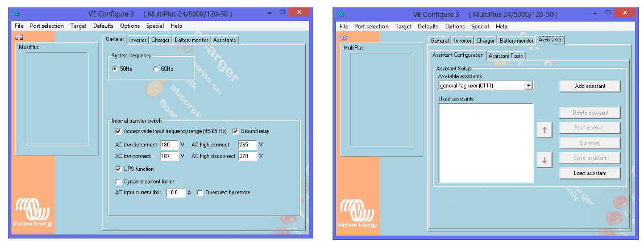Disable the UPS function checkbox
Viewport: 644px width, 247px height.
click(x=118, y=169)
